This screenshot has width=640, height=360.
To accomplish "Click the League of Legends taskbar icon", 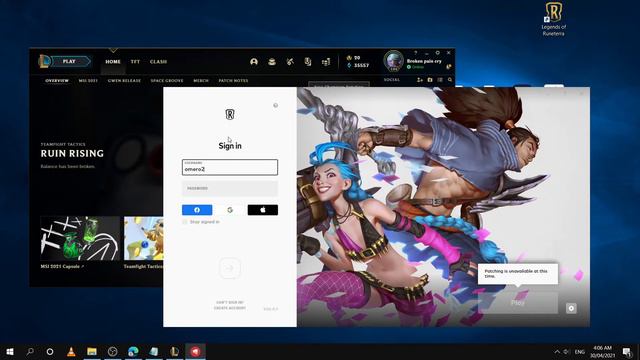I will (175, 351).
